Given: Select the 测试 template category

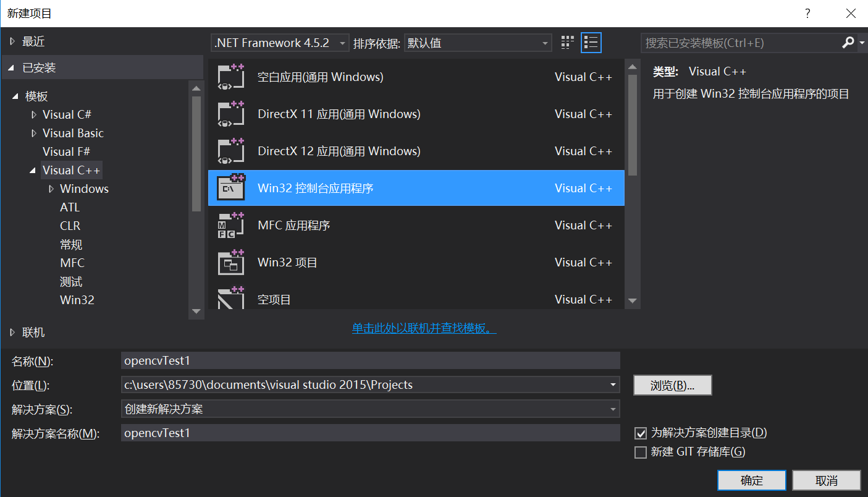Looking at the screenshot, I should (71, 281).
